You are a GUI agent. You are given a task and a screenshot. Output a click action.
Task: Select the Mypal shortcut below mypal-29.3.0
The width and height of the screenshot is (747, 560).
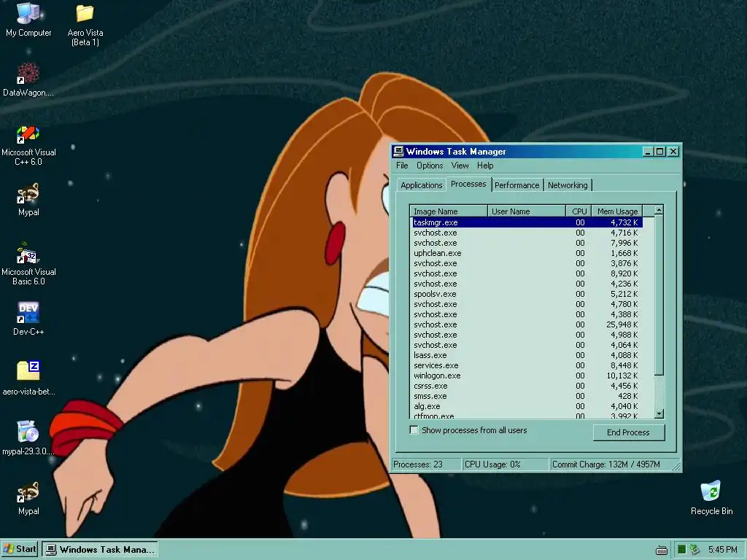pos(28,498)
